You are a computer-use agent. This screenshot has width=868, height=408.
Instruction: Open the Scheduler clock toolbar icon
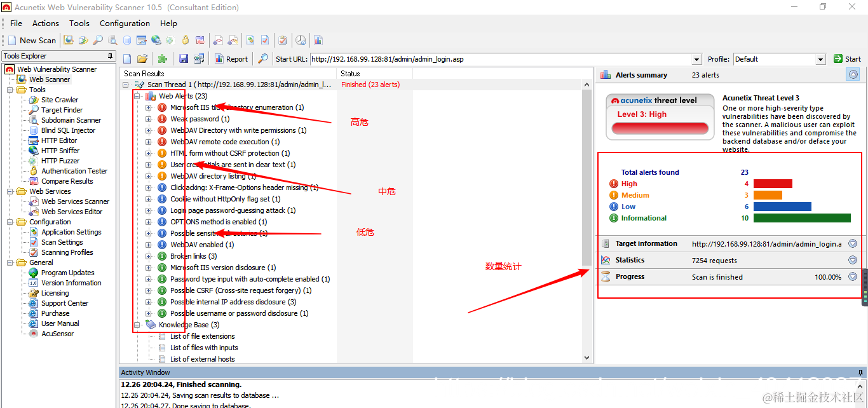tap(301, 40)
